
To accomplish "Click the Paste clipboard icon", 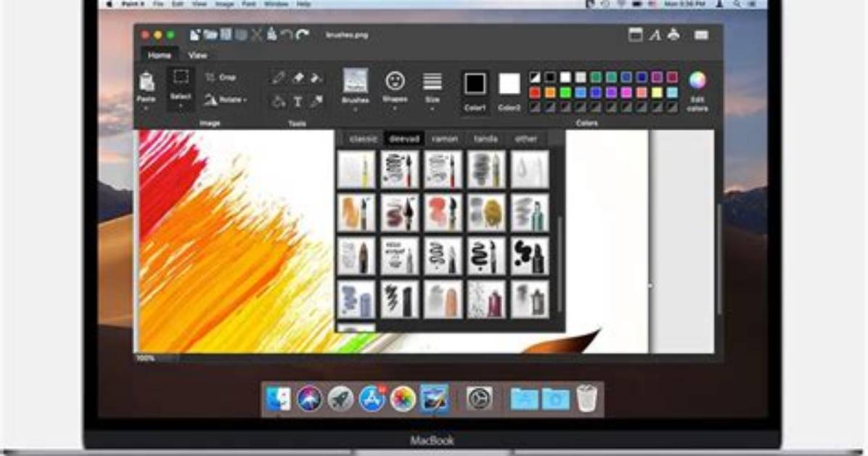I will point(147,82).
